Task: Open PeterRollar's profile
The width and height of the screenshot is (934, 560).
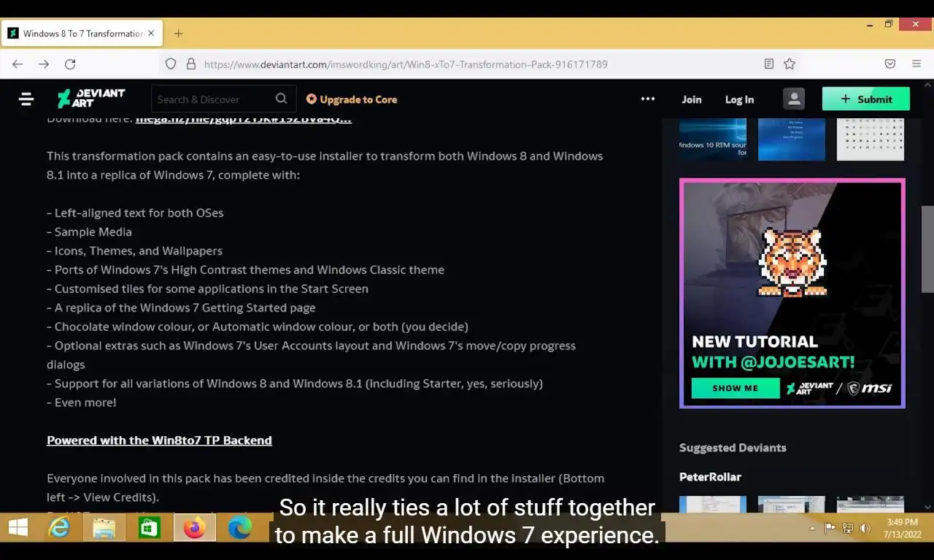Action: tap(710, 477)
